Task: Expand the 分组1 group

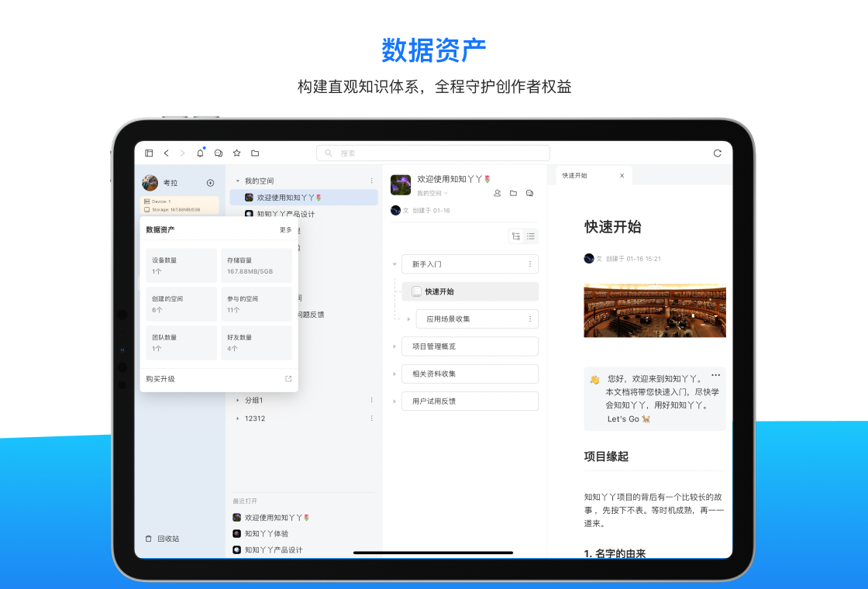Action: click(x=238, y=401)
